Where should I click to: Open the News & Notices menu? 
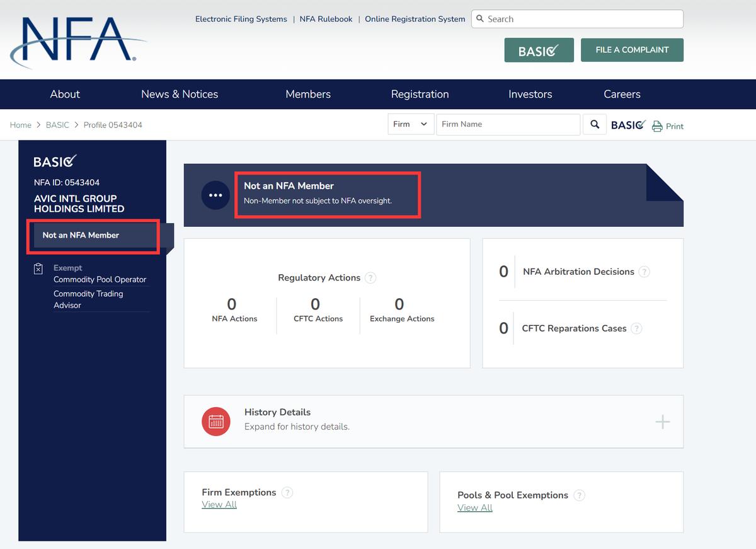point(180,94)
